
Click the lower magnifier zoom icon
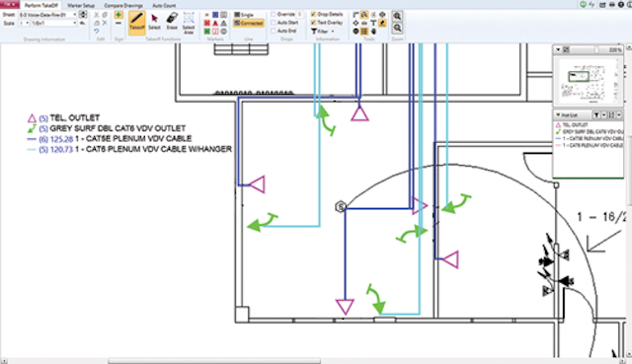[x=397, y=29]
